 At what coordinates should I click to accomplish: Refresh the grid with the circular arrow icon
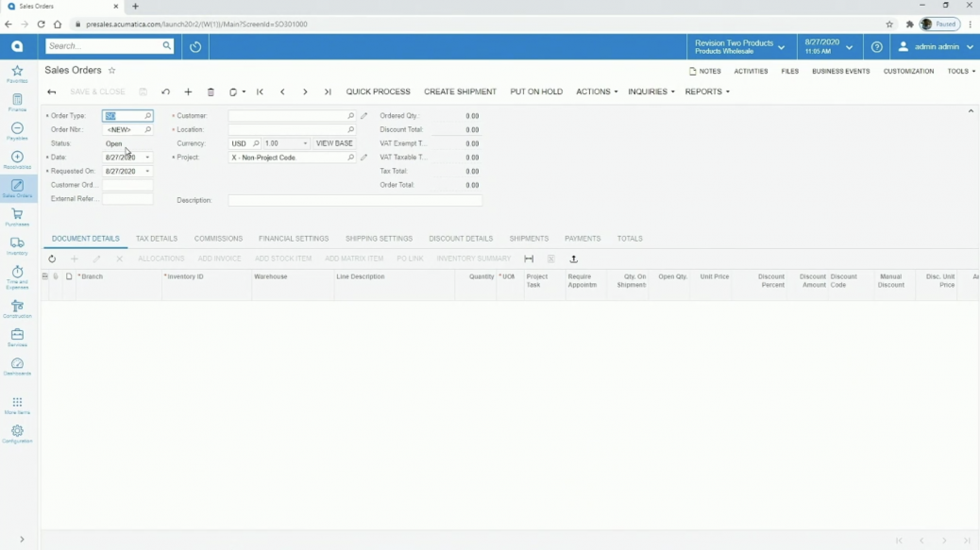pyautogui.click(x=52, y=258)
